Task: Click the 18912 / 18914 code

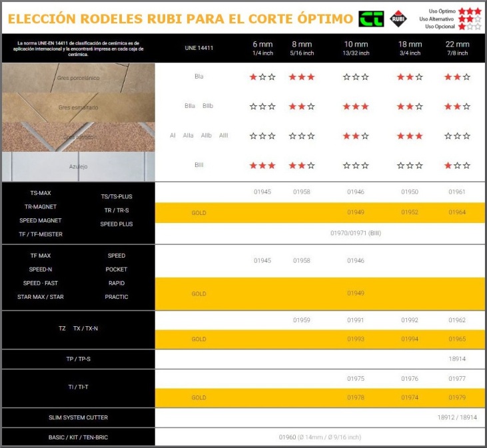Action: point(457,417)
